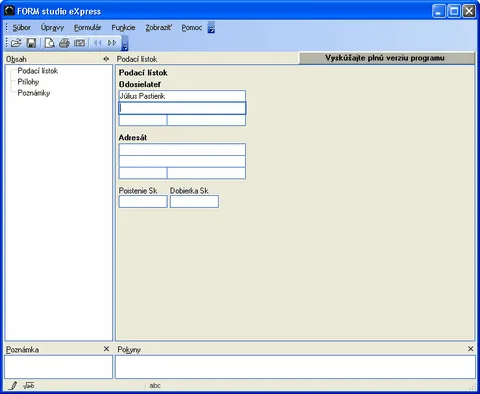This screenshot has width=480, height=394.
Task: Click the Save diskette toolbar icon
Action: pos(31,43)
